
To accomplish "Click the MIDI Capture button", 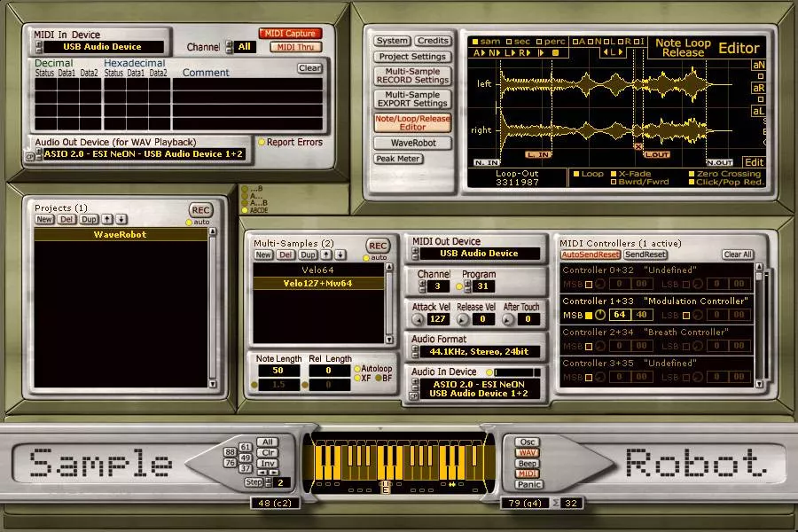I will point(290,34).
